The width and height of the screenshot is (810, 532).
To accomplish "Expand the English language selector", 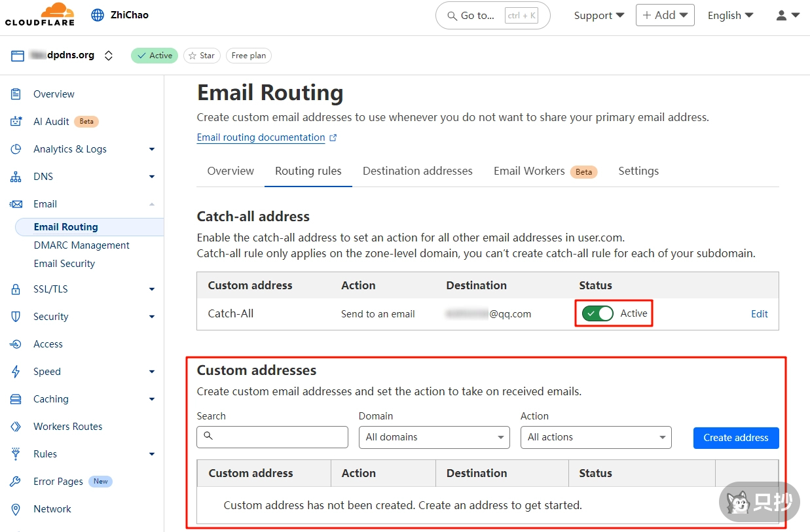I will [730, 15].
